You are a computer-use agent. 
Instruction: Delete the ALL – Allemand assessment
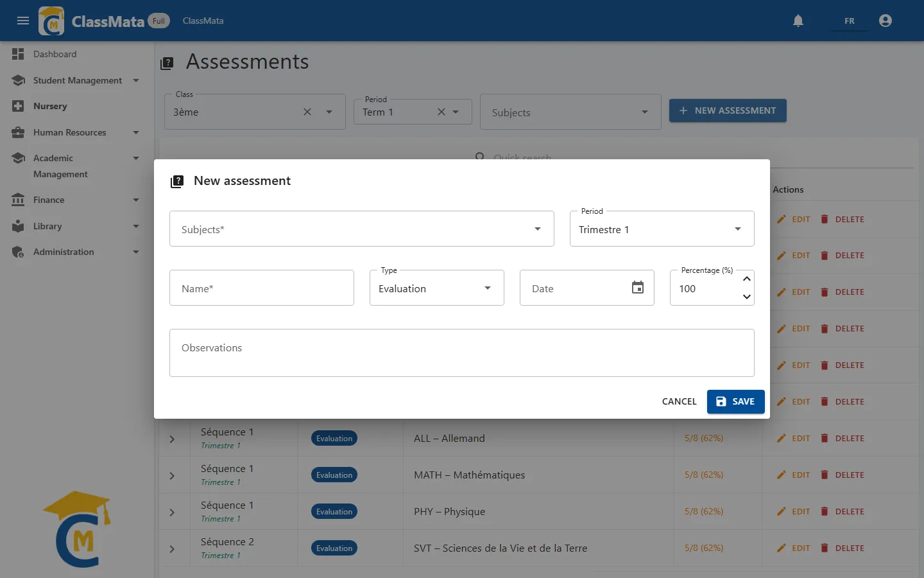pyautogui.click(x=843, y=438)
